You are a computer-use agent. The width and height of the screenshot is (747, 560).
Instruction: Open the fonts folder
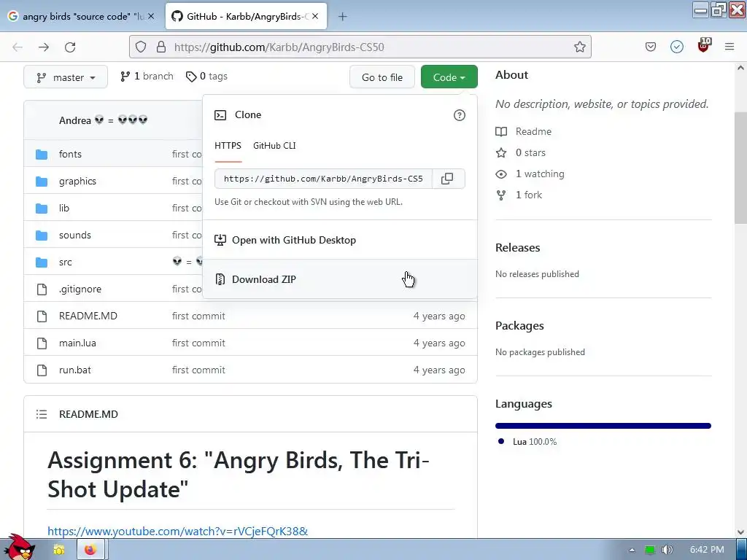click(x=70, y=155)
